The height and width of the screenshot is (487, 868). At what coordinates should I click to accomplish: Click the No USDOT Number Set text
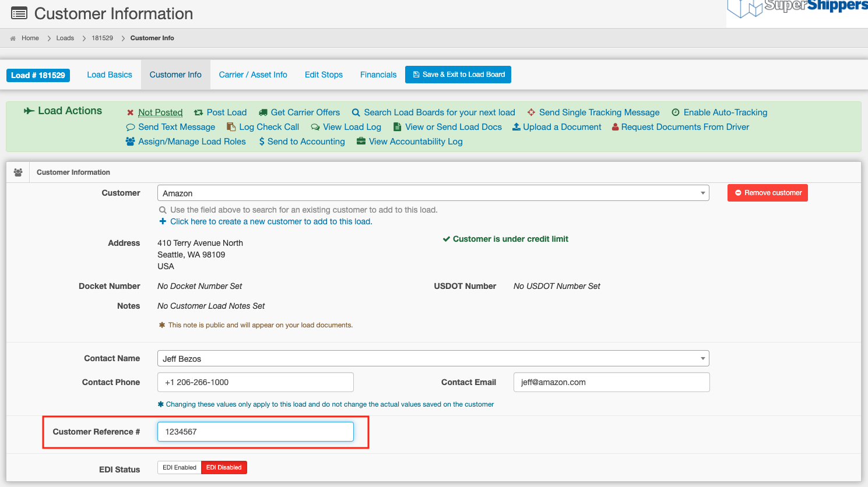pos(557,286)
